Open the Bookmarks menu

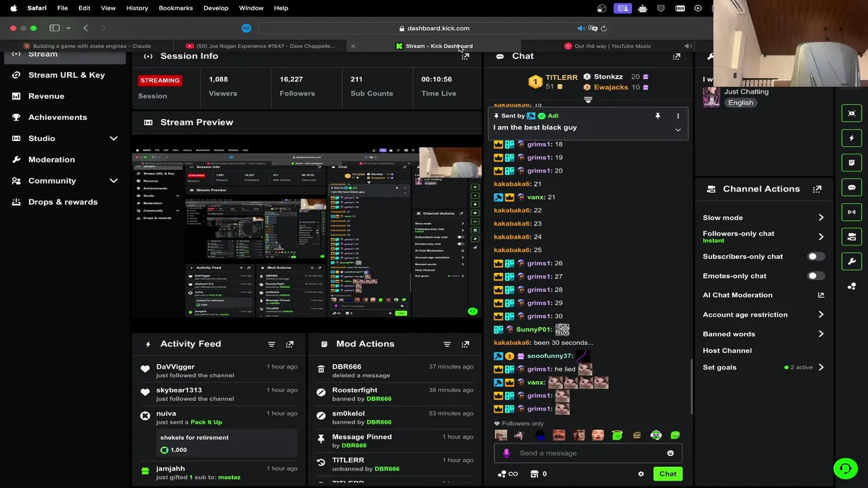click(176, 8)
